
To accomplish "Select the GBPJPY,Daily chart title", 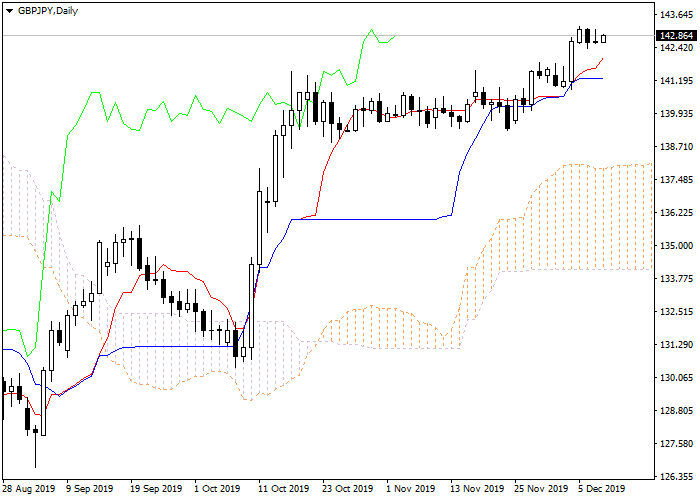I will click(x=48, y=11).
